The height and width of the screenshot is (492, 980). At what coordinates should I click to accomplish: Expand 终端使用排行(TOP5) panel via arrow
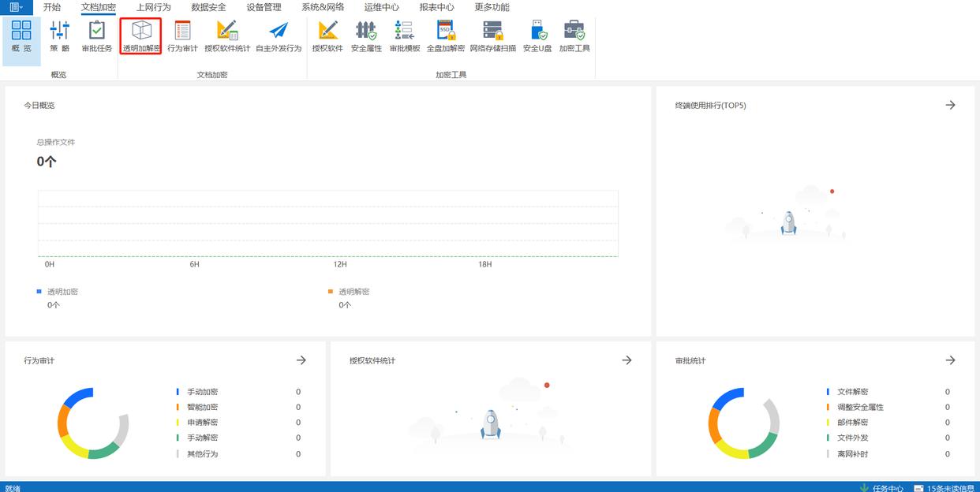pyautogui.click(x=950, y=105)
